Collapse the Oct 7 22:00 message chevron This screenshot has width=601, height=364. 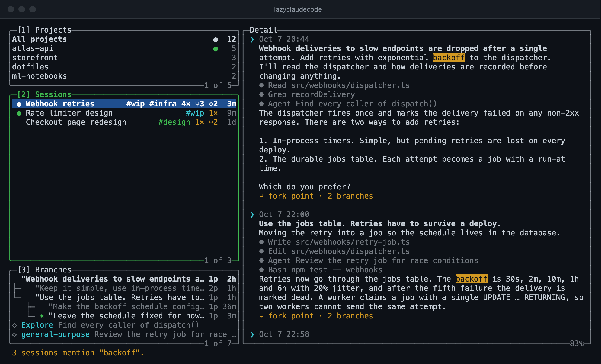252,215
